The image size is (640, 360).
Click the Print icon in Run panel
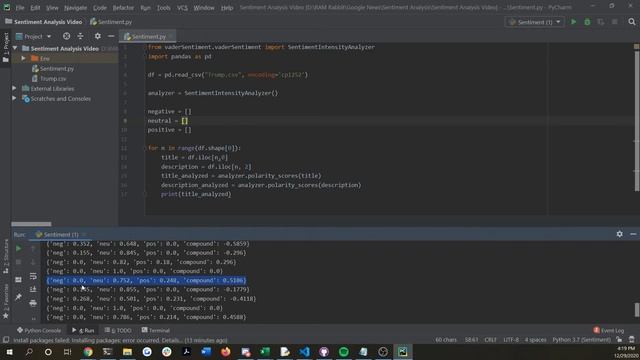(x=33, y=303)
